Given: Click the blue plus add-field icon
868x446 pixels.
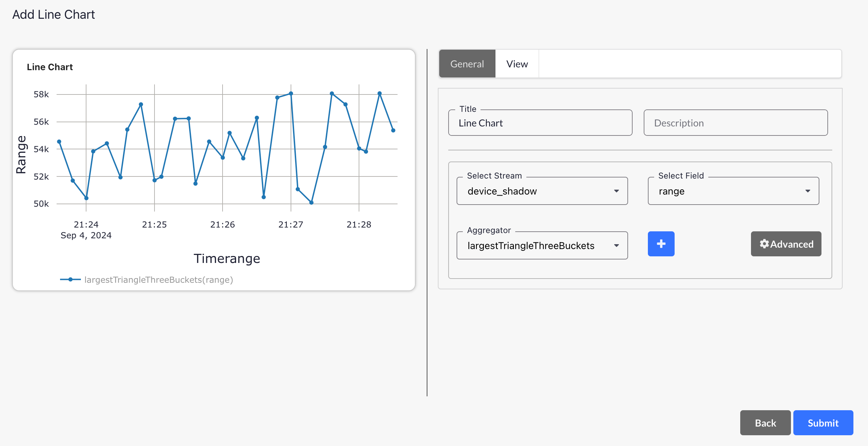Looking at the screenshot, I should [661, 244].
